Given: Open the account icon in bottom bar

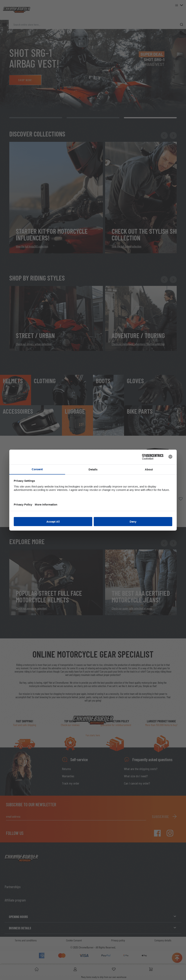Looking at the screenshot, I should pos(75,969).
